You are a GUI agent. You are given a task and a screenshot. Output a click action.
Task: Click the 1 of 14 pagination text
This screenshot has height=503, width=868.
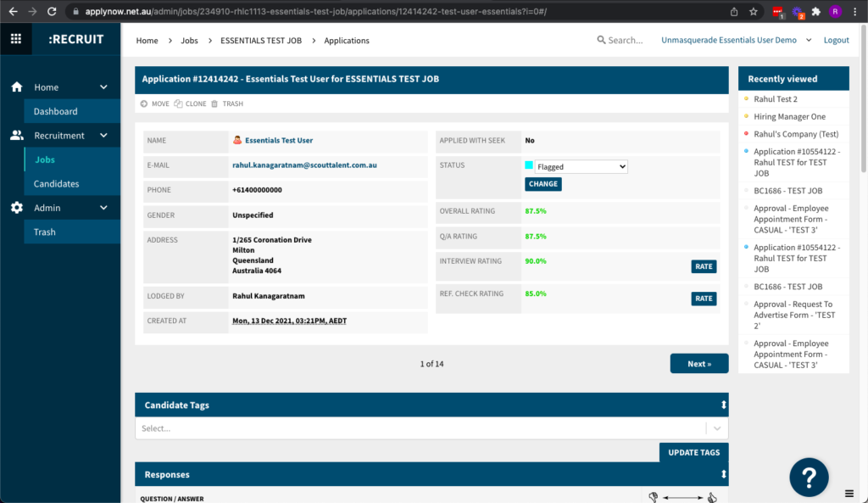tap(431, 364)
